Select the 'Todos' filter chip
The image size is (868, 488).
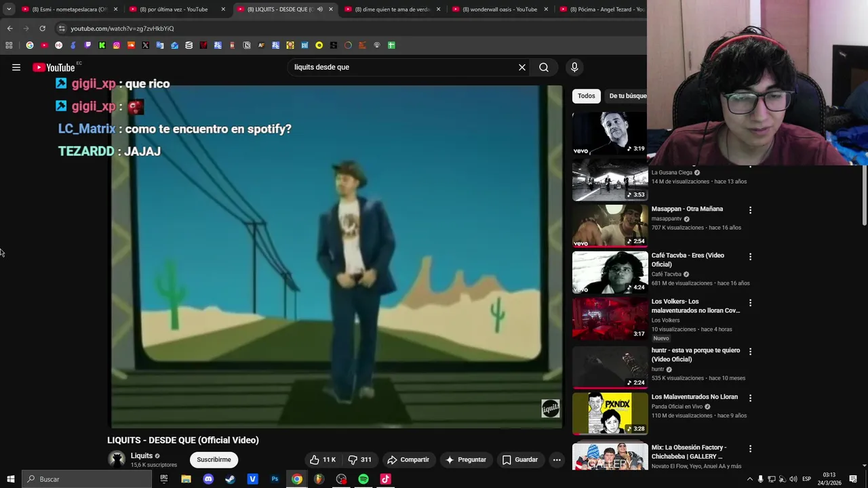[587, 96]
